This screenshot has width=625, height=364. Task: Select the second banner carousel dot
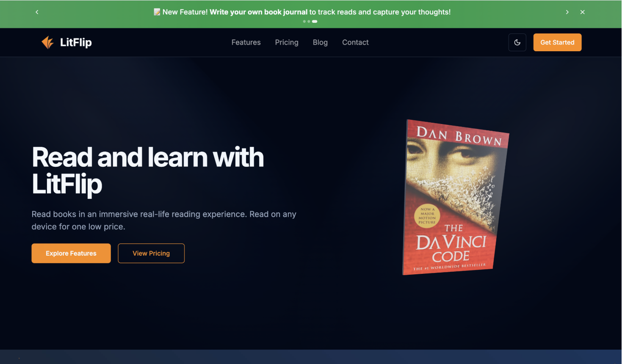coord(309,21)
